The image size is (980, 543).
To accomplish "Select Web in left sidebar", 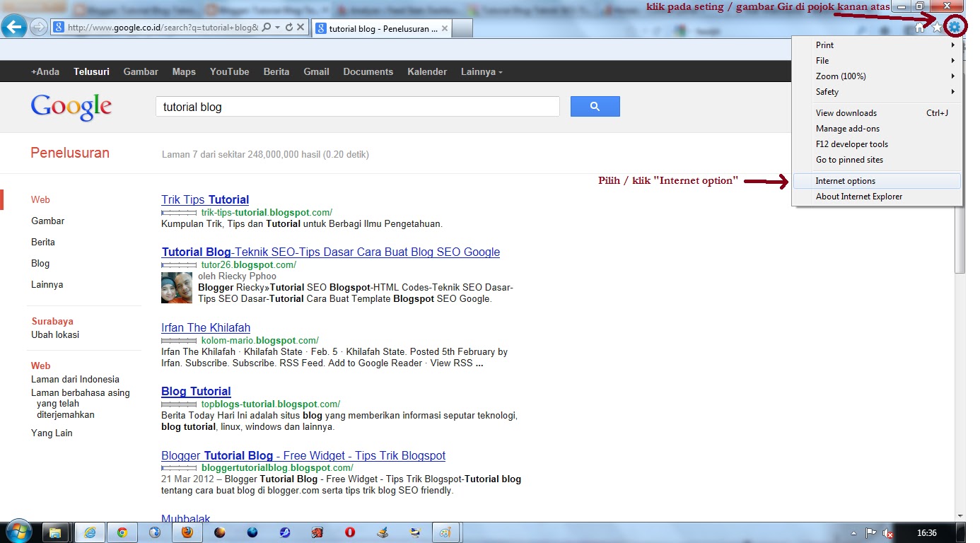I will pyautogui.click(x=40, y=199).
